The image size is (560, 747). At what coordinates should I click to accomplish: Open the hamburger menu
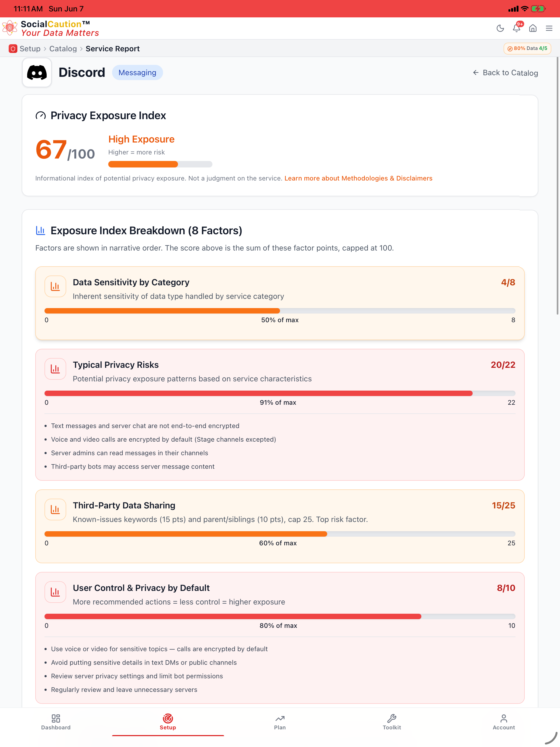pyautogui.click(x=549, y=29)
